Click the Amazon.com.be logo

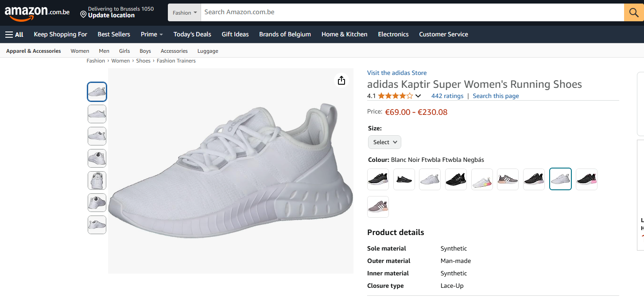point(37,13)
